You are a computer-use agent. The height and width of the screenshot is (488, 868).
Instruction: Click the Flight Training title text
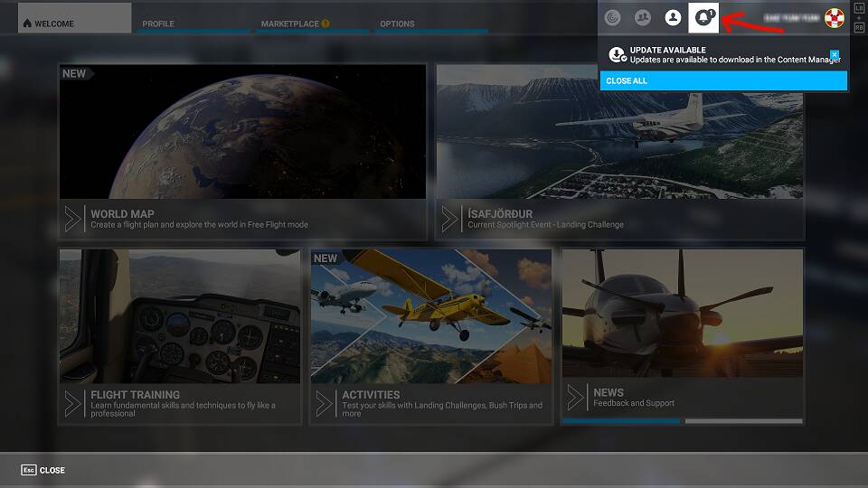coord(135,395)
